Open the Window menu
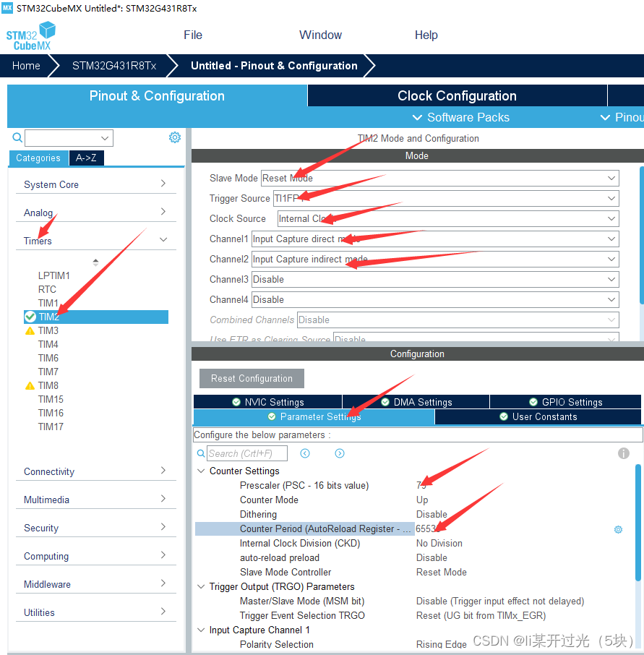Screen dimensions: 644x655 [x=320, y=35]
